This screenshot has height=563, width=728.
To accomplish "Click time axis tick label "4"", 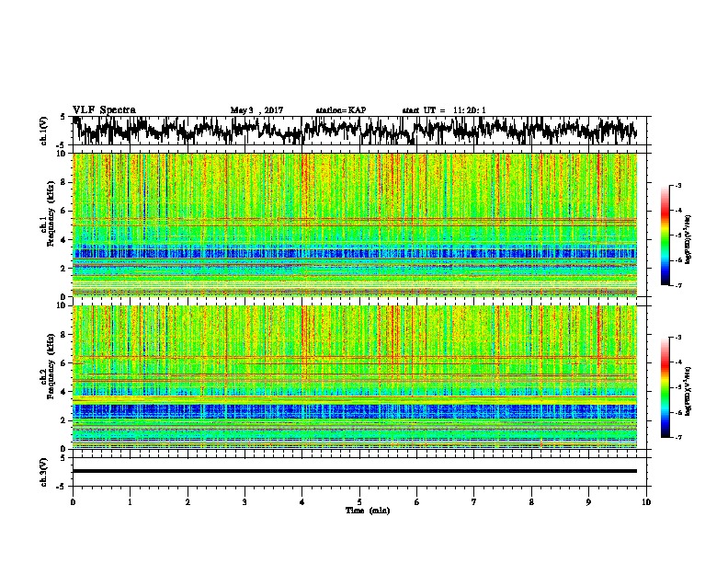I will 302,502.
